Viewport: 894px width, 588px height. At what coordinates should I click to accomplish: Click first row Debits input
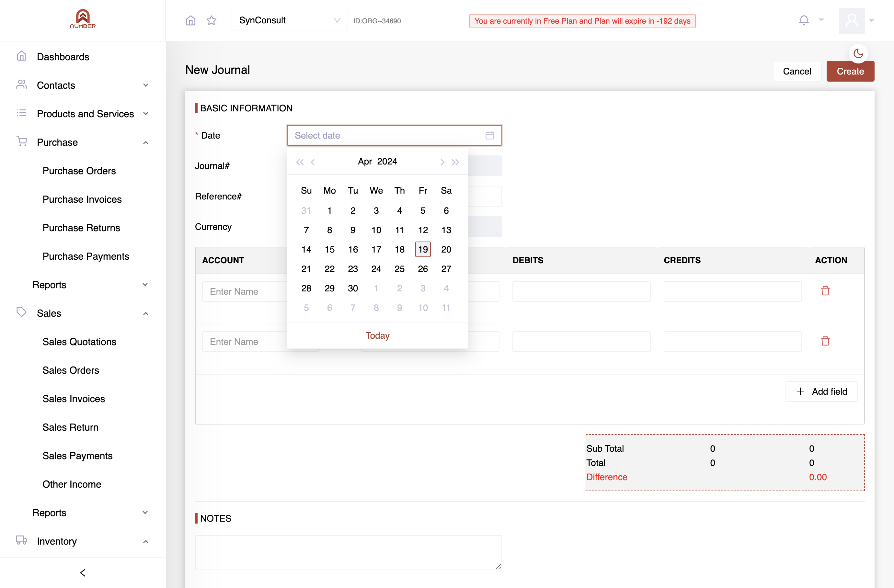[581, 291]
